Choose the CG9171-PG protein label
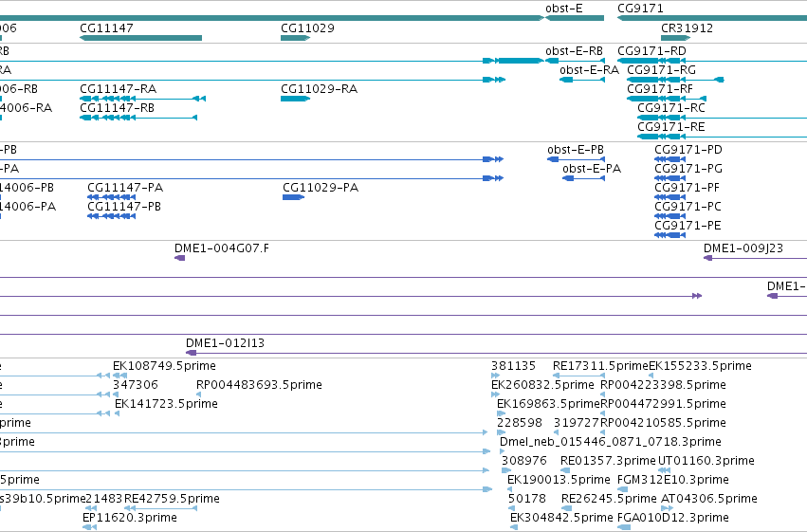Viewport: 807px width, 532px height. click(x=688, y=169)
